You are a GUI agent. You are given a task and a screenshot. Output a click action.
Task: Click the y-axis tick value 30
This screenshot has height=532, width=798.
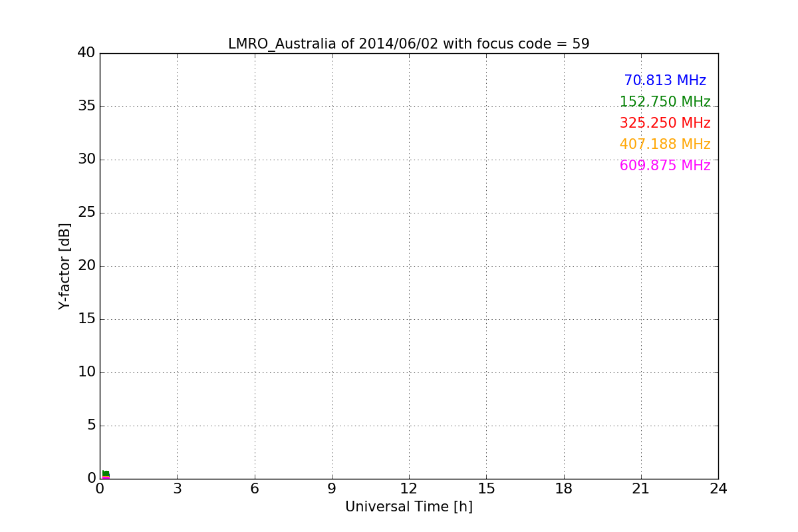86,159
